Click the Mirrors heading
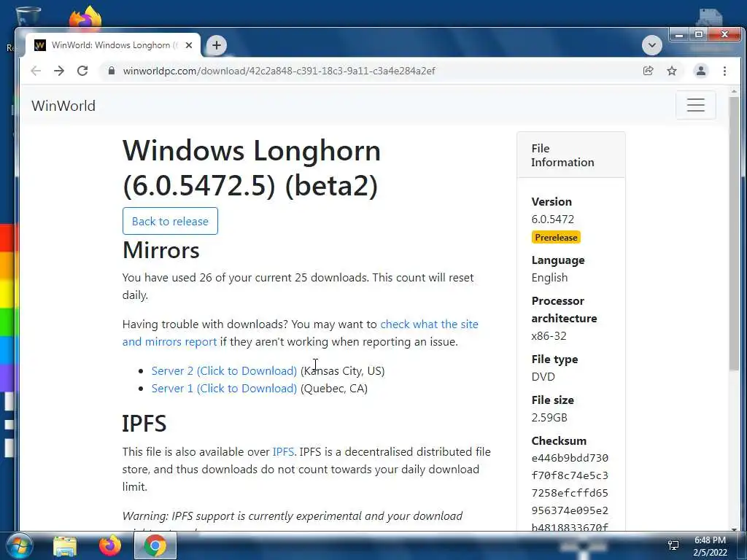747x560 pixels. pyautogui.click(x=161, y=250)
